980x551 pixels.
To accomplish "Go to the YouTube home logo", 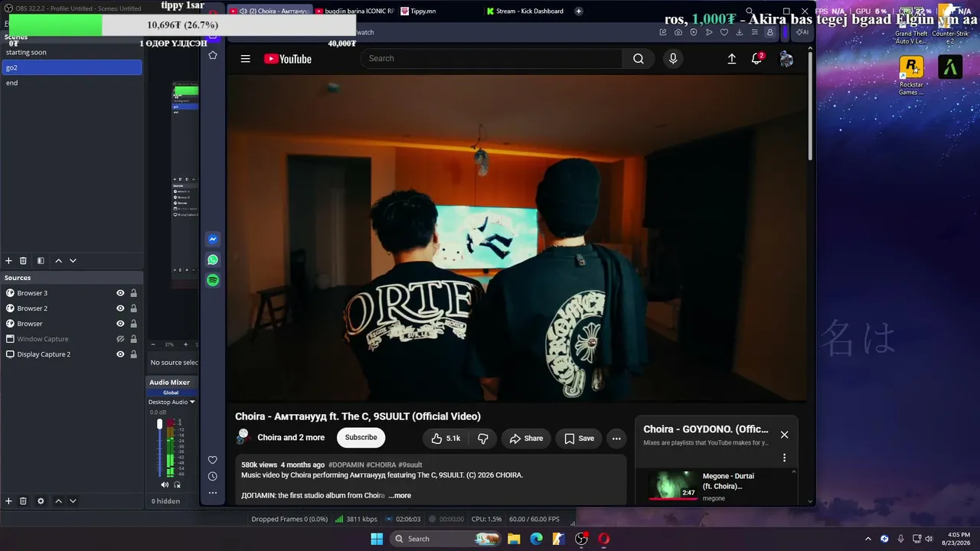I will (288, 59).
